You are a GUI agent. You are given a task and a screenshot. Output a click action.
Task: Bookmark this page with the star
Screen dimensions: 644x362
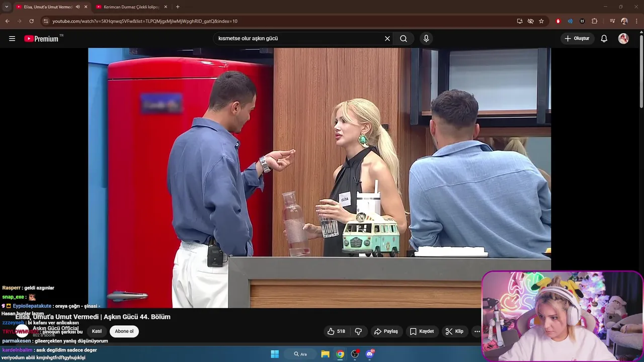click(x=541, y=21)
